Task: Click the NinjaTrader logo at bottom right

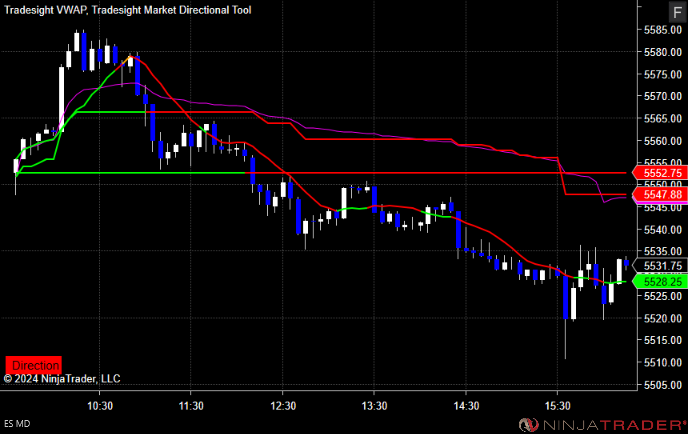Action: coord(602,424)
